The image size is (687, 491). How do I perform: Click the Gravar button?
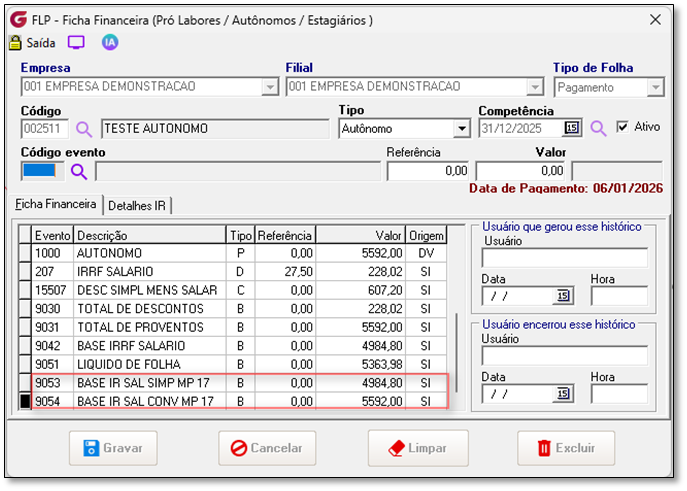click(113, 448)
